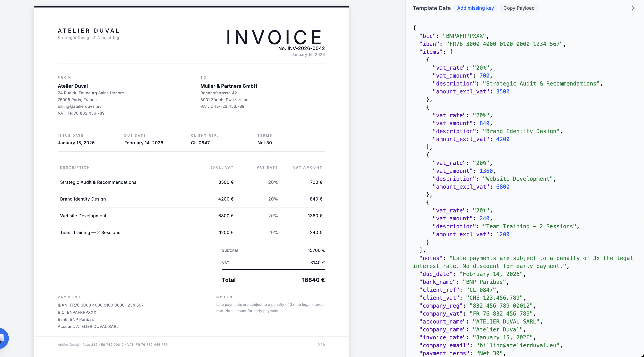Select the vat_amount value 700
This screenshot has width=644, height=357.
coord(484,76)
